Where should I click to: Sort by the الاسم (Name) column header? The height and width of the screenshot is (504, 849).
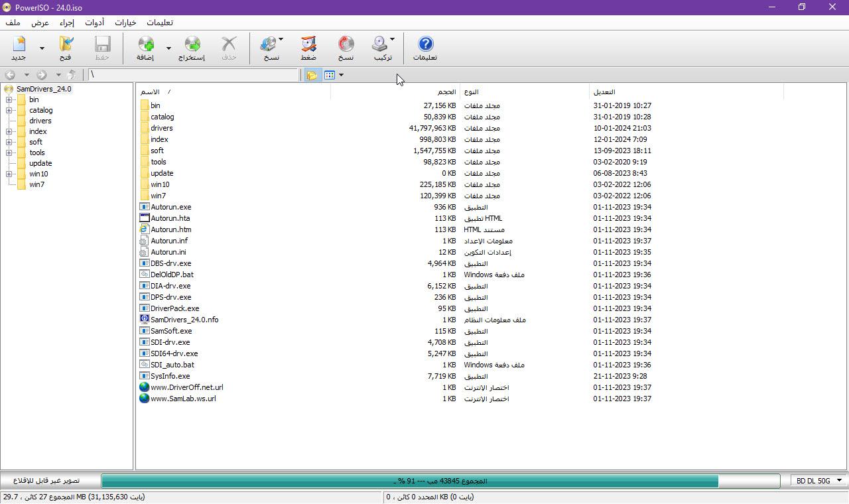point(233,92)
